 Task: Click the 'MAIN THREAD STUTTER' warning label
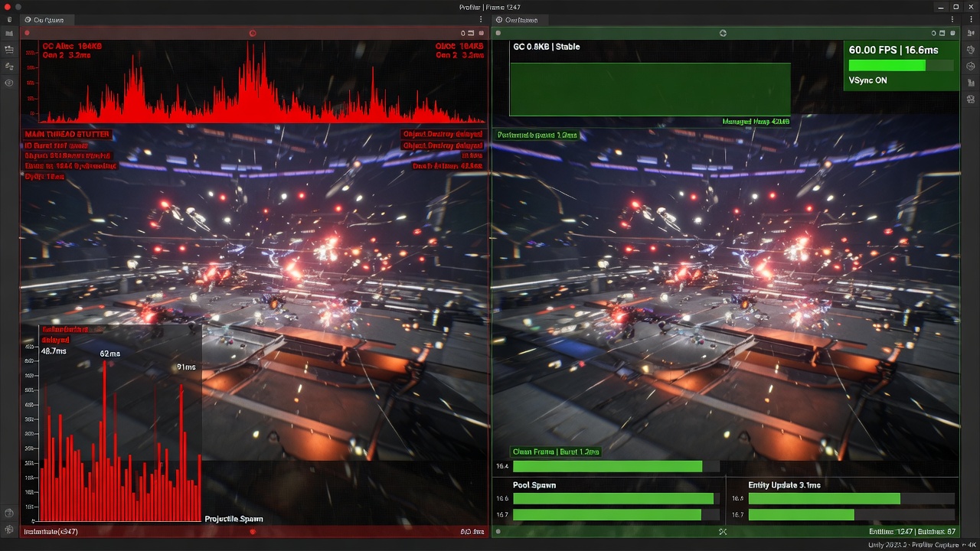pyautogui.click(x=67, y=134)
